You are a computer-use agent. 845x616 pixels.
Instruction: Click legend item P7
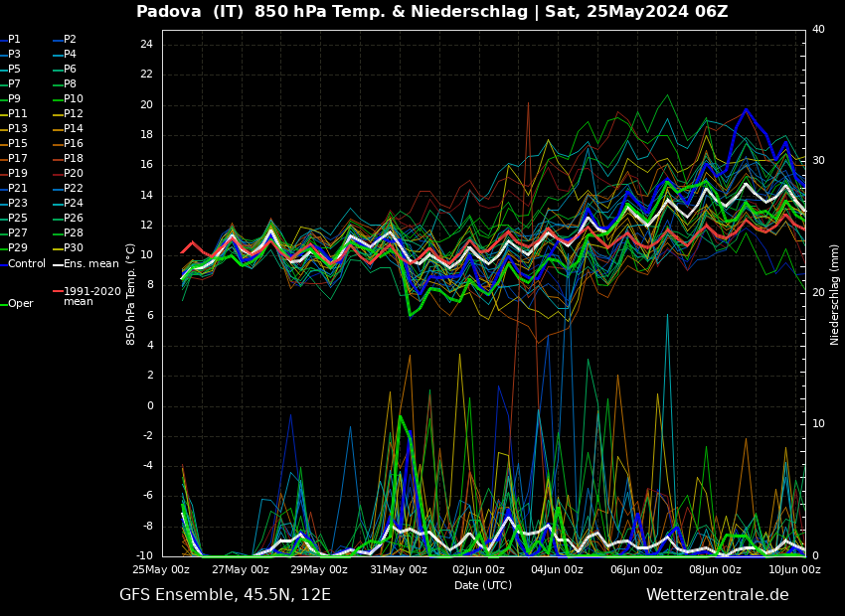coord(14,84)
